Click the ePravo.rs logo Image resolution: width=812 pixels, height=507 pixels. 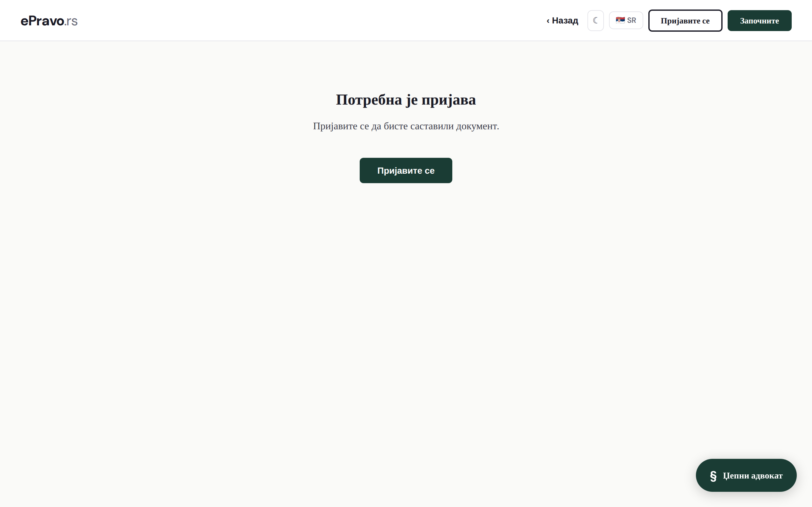click(x=49, y=21)
